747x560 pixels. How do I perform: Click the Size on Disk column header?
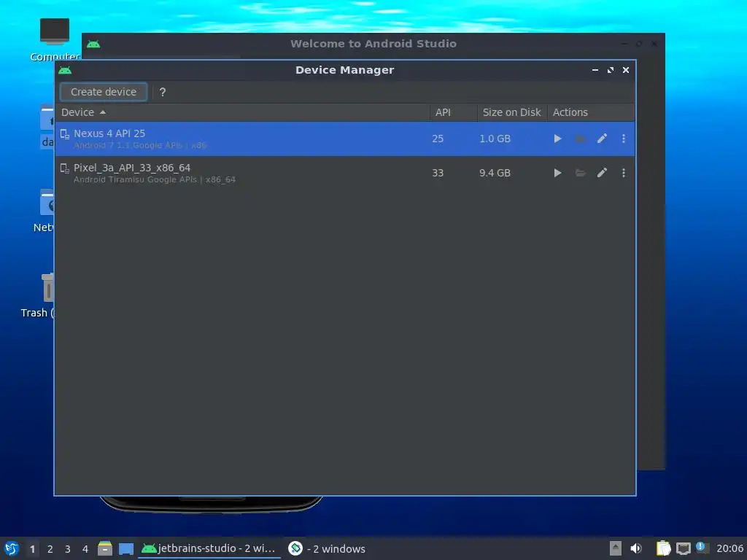pyautogui.click(x=511, y=112)
